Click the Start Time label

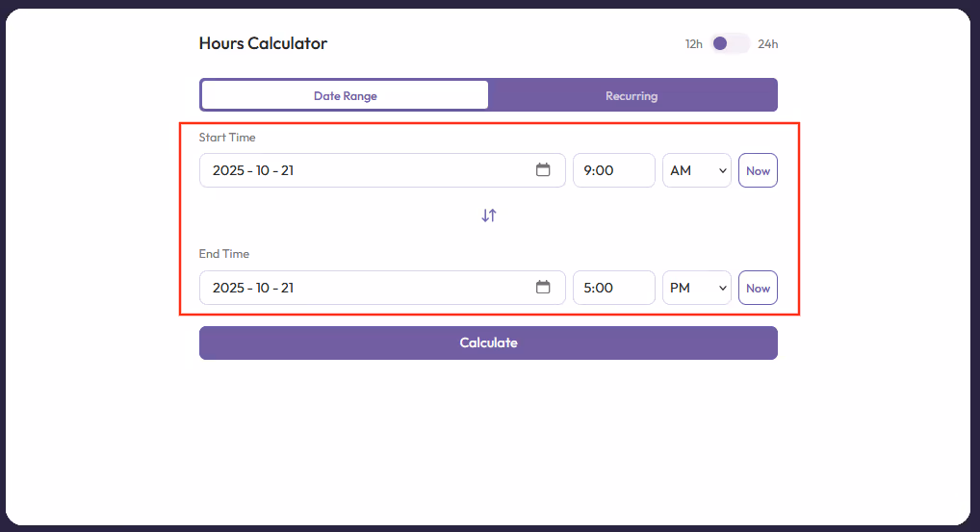point(227,138)
